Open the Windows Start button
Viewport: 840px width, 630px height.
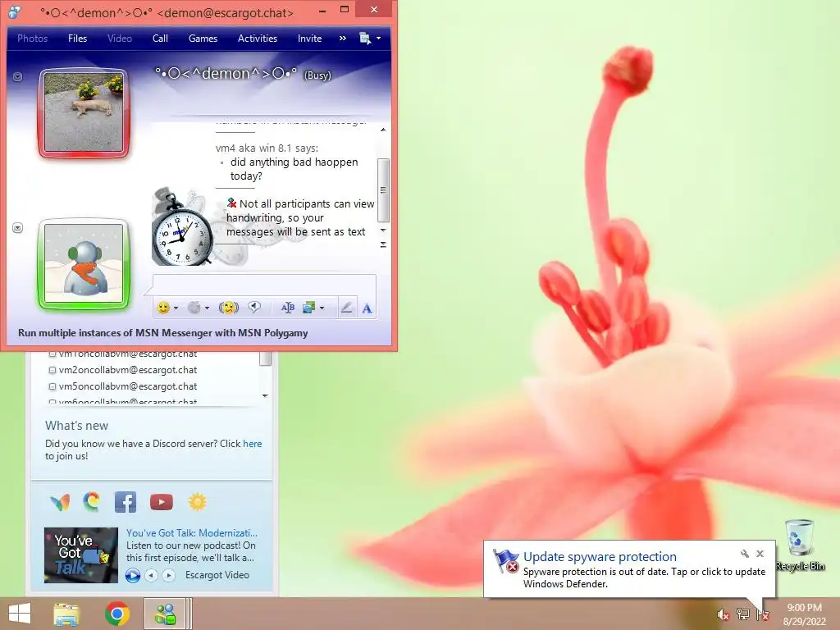20,614
